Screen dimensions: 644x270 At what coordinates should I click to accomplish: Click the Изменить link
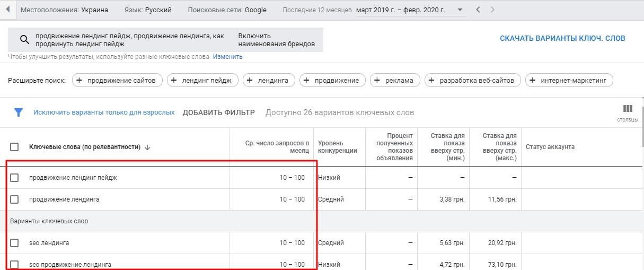coord(227,57)
